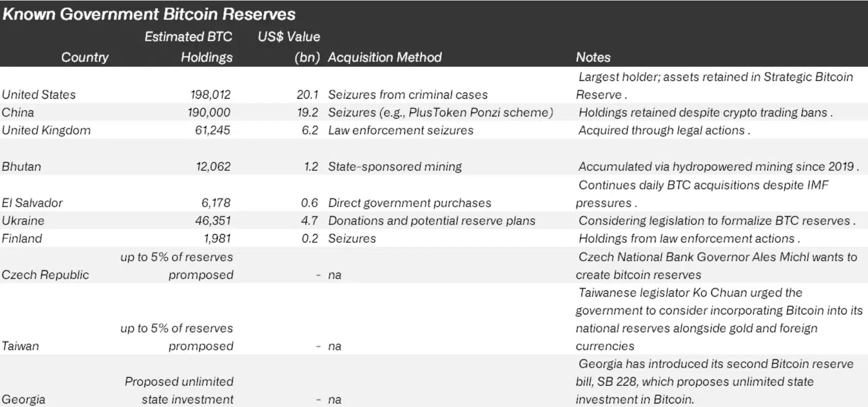Select the Taiwan country cell

pyautogui.click(x=20, y=346)
